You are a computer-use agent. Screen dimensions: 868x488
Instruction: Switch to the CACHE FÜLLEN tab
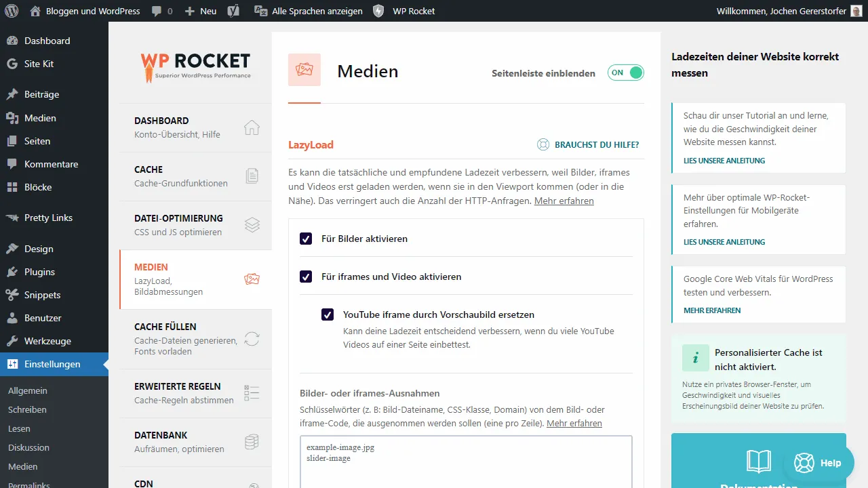coord(195,339)
